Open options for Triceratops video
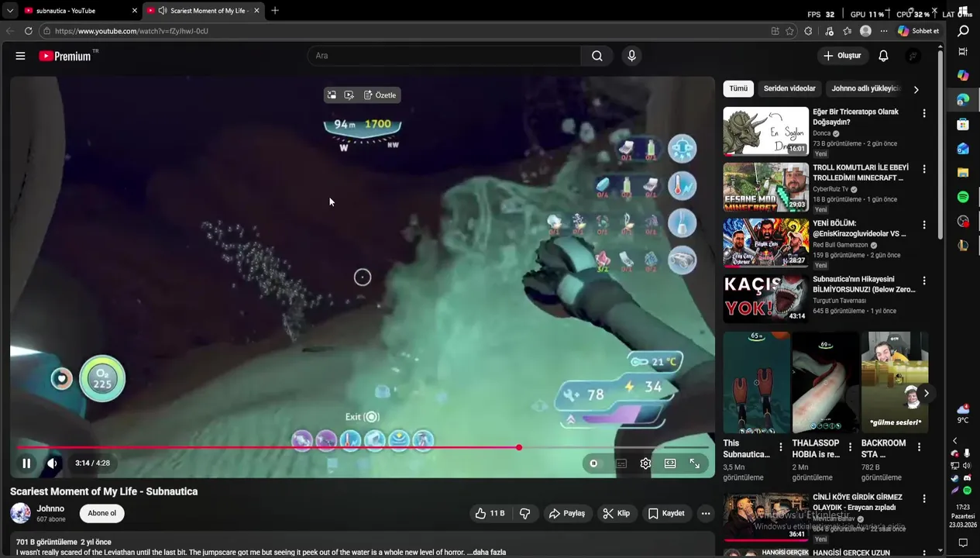This screenshot has height=558, width=980. [923, 113]
